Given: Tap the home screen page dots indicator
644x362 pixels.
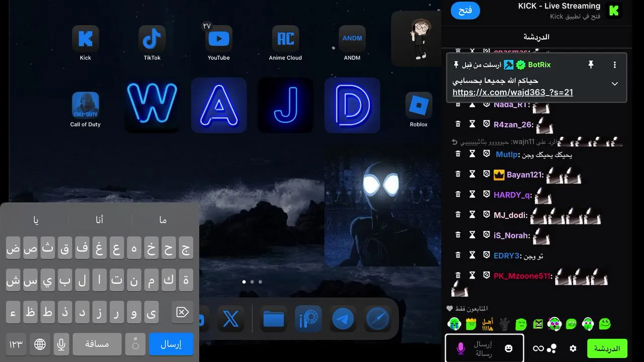Looking at the screenshot, I should [x=252, y=282].
